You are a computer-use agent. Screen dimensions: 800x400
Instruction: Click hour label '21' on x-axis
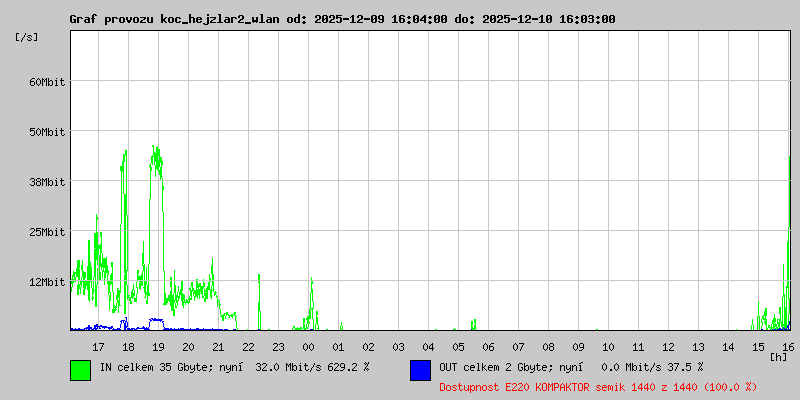(x=218, y=347)
